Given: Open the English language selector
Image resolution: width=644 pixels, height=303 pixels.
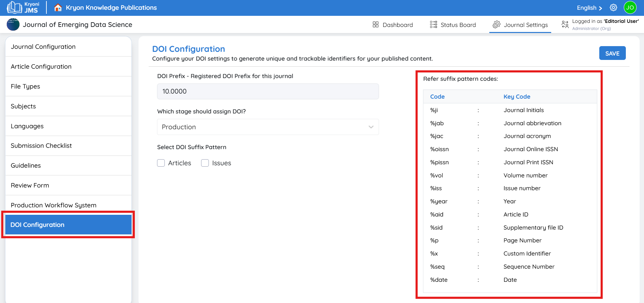Looking at the screenshot, I should [x=589, y=8].
